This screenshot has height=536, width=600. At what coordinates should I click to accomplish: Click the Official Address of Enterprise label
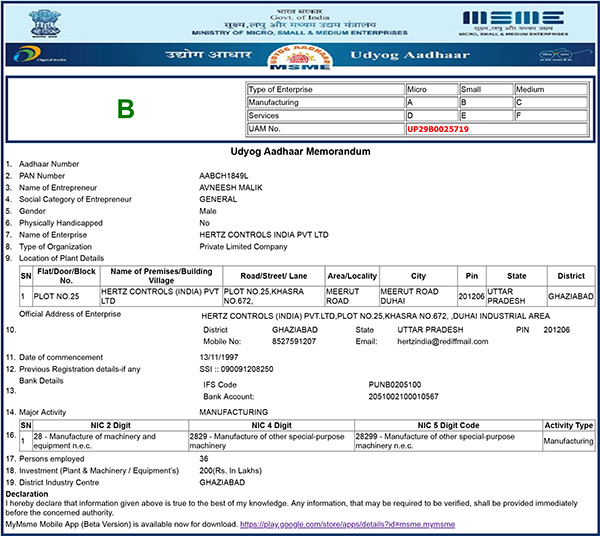pyautogui.click(x=70, y=314)
